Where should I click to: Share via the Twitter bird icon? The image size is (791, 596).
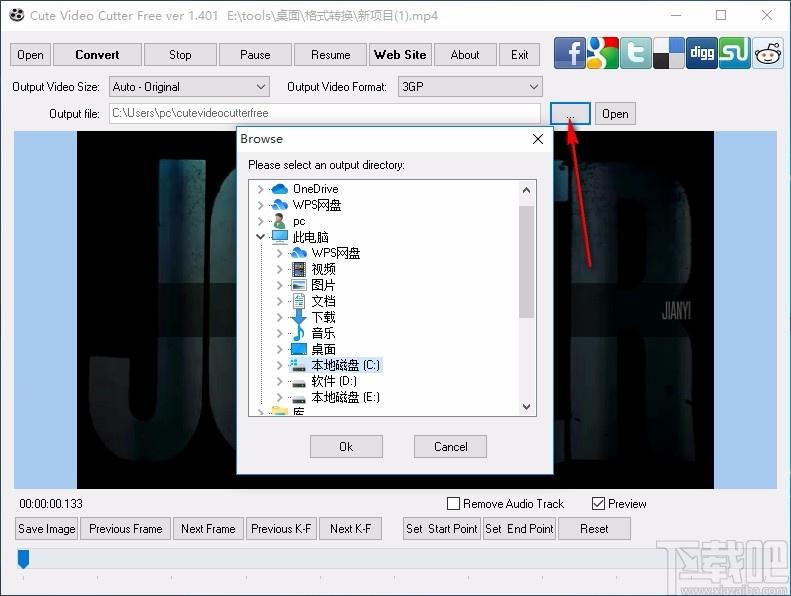(636, 53)
